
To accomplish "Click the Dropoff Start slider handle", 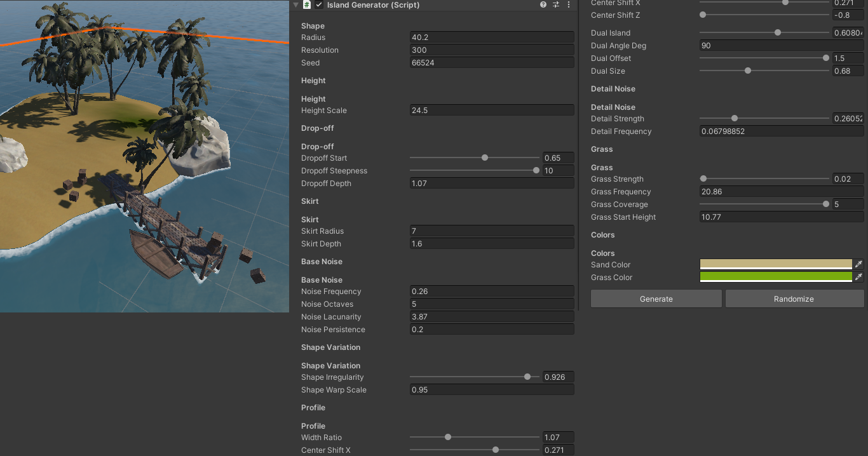I will click(485, 158).
